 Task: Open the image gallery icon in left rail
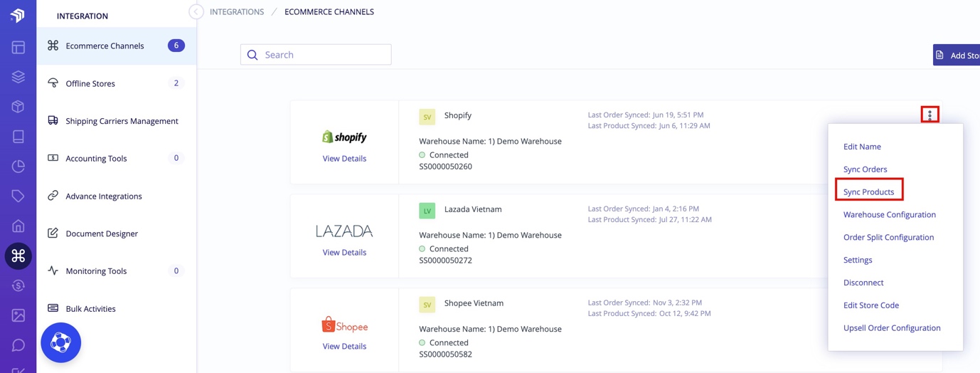coord(18,315)
